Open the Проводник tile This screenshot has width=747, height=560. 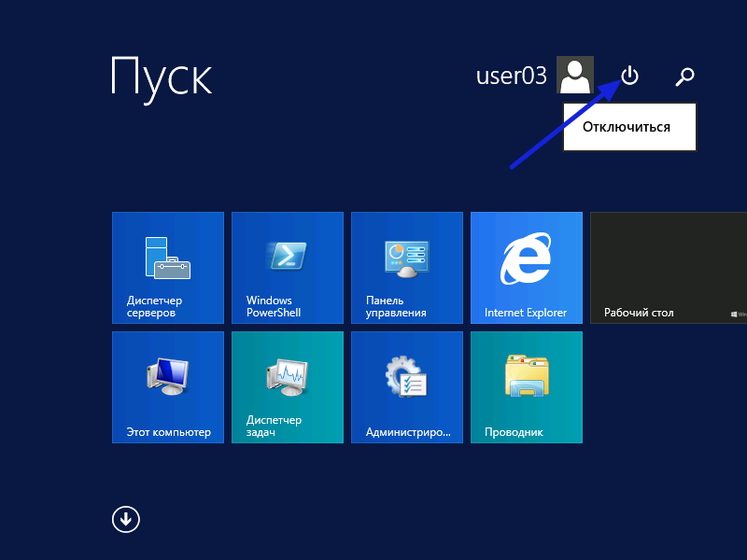click(x=527, y=387)
